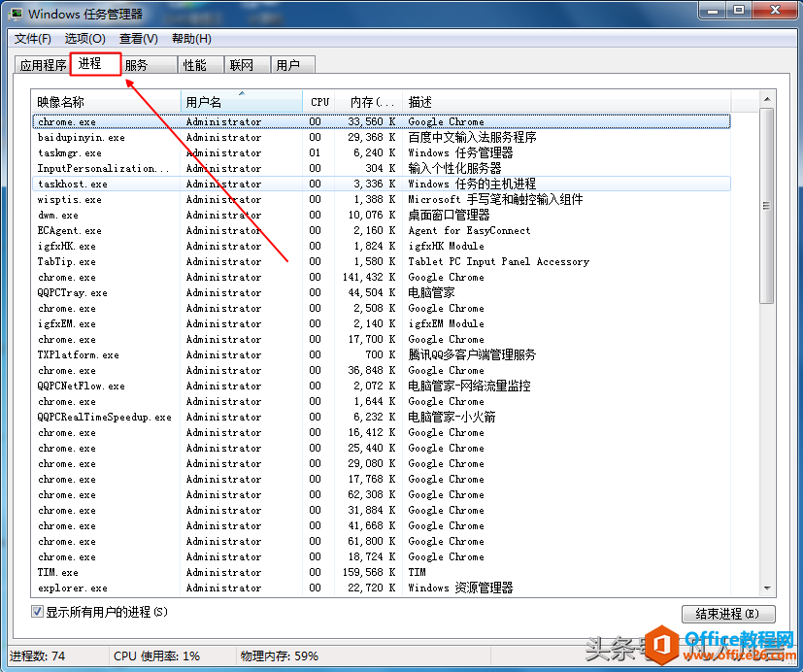Click Tablet PC Input Panel Accessory description
This screenshot has height=672, width=803.
pyautogui.click(x=498, y=261)
